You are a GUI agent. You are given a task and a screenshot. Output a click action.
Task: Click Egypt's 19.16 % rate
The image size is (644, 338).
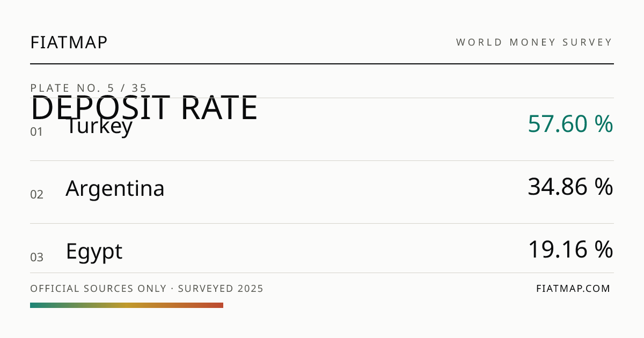570,249
